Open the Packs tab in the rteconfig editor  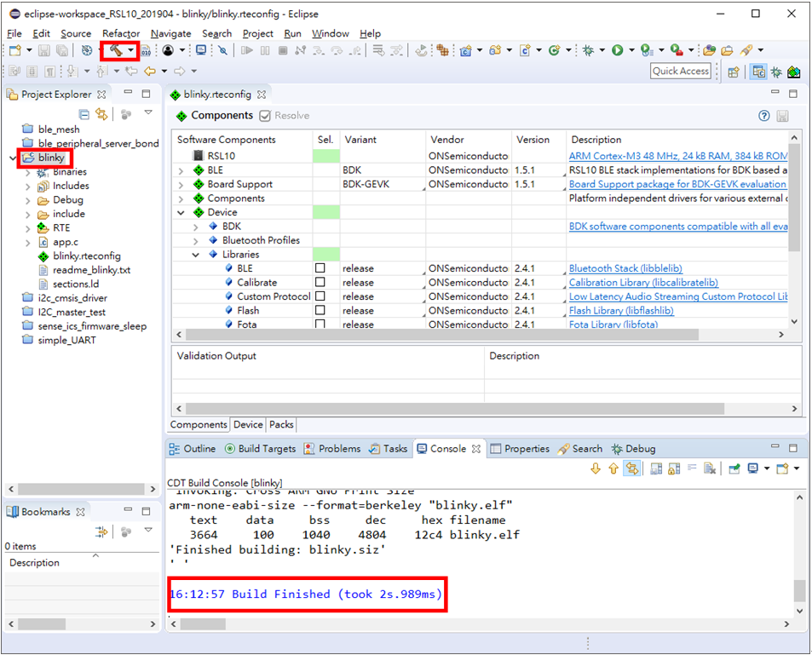tap(281, 424)
